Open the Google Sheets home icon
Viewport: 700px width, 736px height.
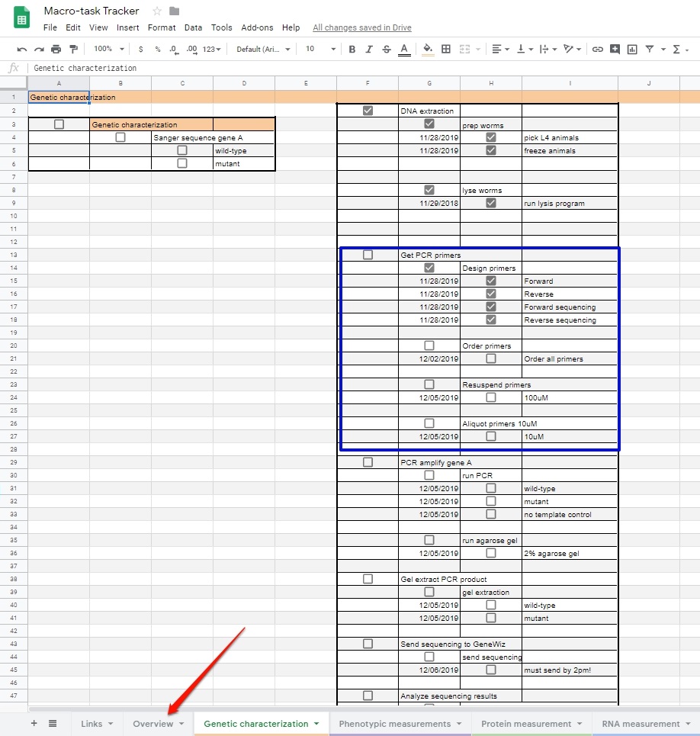pyautogui.click(x=21, y=17)
